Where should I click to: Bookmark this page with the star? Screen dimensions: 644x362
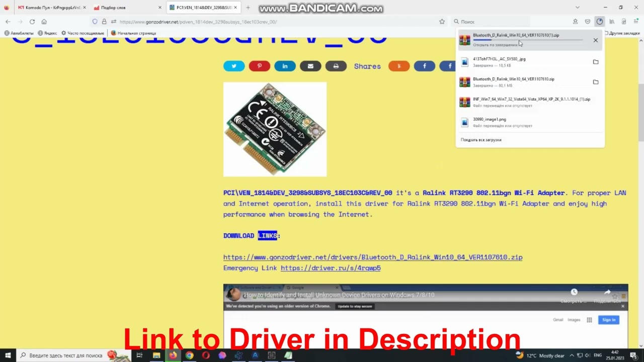442,22
